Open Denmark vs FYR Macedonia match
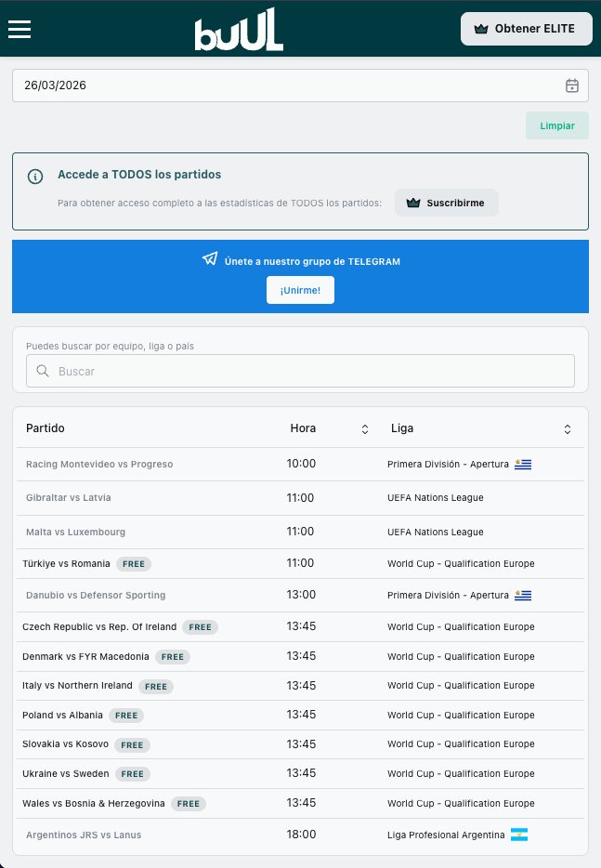The height and width of the screenshot is (868, 601). coord(85,656)
